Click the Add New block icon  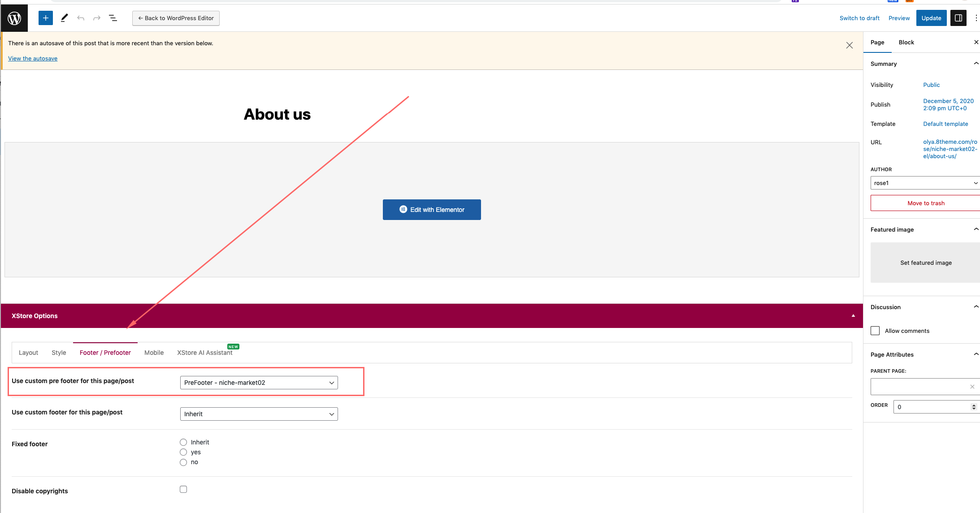click(x=44, y=18)
